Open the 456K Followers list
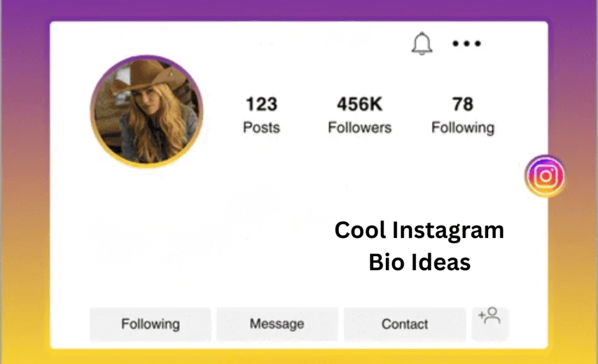The height and width of the screenshot is (364, 598). click(x=359, y=115)
